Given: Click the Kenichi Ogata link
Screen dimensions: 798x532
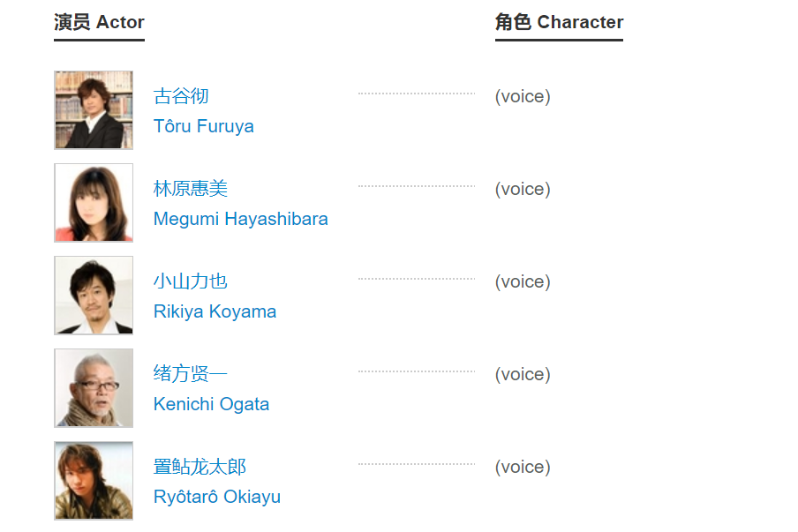Looking at the screenshot, I should (211, 404).
